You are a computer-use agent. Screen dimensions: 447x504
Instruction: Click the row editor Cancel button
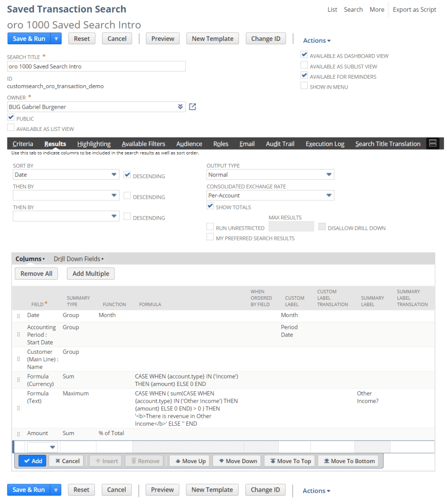click(66, 461)
